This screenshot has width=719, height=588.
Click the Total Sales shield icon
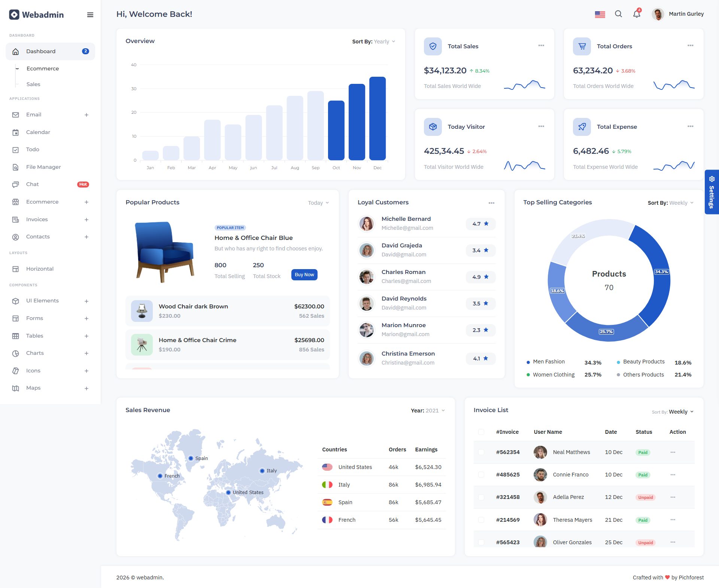coord(433,46)
